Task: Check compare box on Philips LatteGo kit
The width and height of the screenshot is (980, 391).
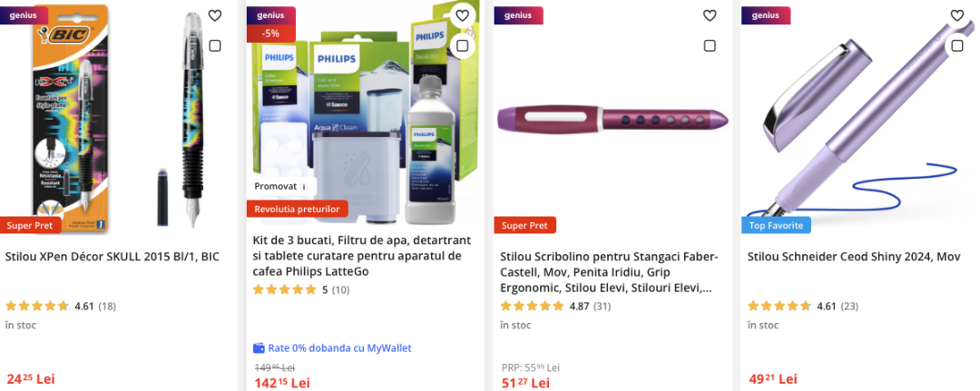Action: [x=462, y=45]
